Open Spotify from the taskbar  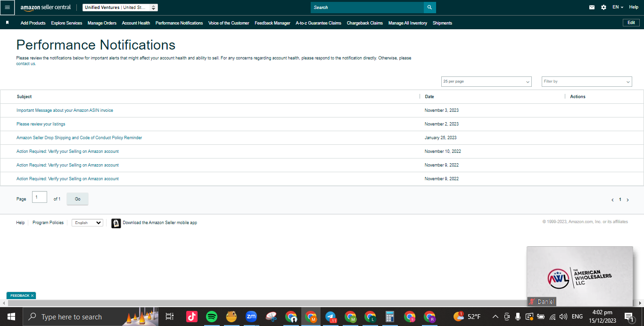pyautogui.click(x=212, y=317)
